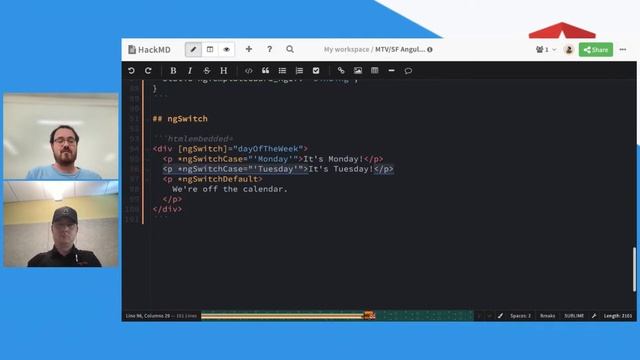Create a new note with plus icon
This screenshot has width=640, height=360.
tap(249, 49)
